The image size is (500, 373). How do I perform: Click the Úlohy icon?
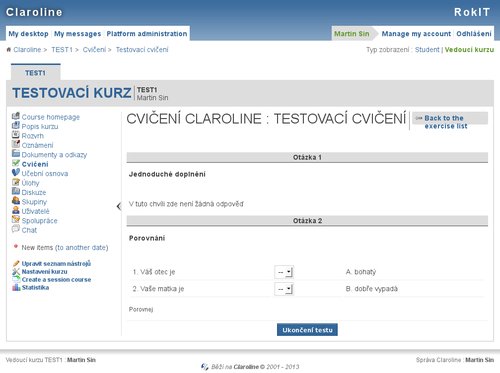(16, 182)
